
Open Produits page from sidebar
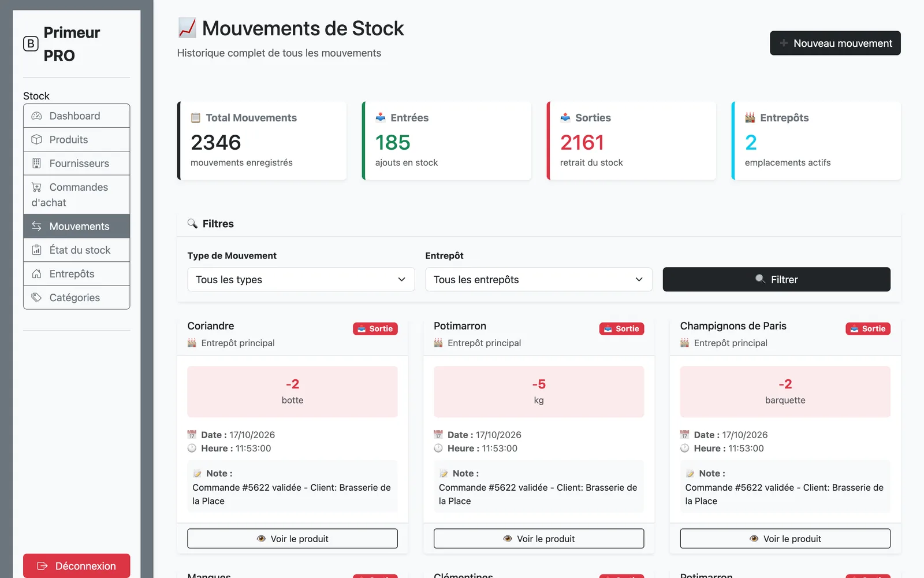tap(76, 139)
